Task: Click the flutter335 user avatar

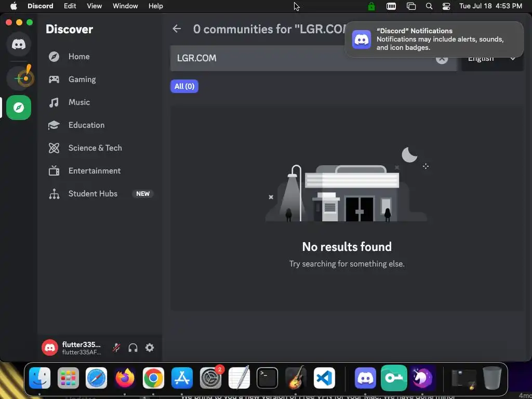Action: coord(50,348)
